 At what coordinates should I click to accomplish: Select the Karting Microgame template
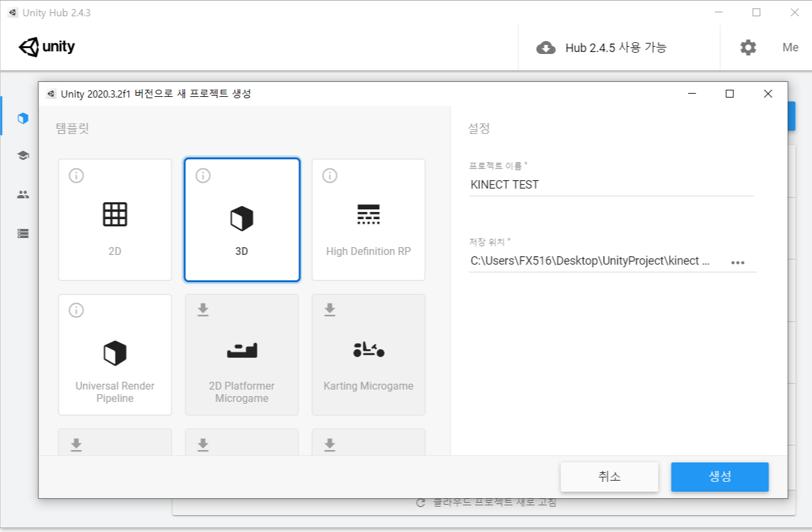pyautogui.click(x=369, y=354)
